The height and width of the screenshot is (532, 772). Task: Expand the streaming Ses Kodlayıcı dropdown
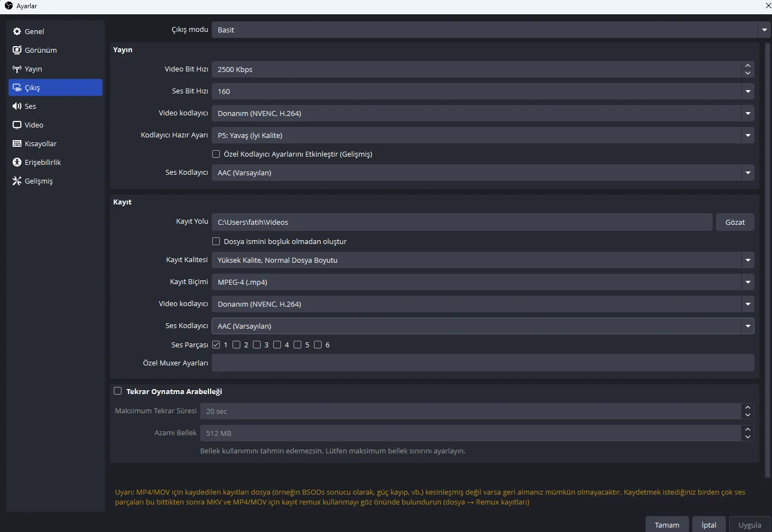pyautogui.click(x=483, y=173)
